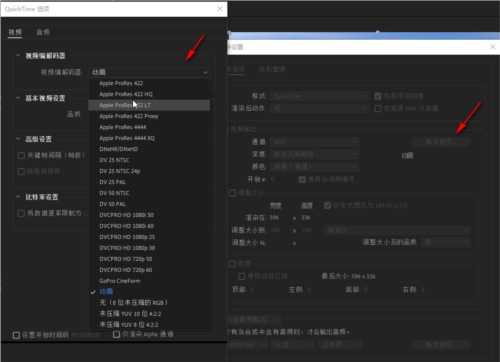Open the 深度 dropdown in video output
This screenshot has width=500, height=362.
pyautogui.click(x=314, y=154)
